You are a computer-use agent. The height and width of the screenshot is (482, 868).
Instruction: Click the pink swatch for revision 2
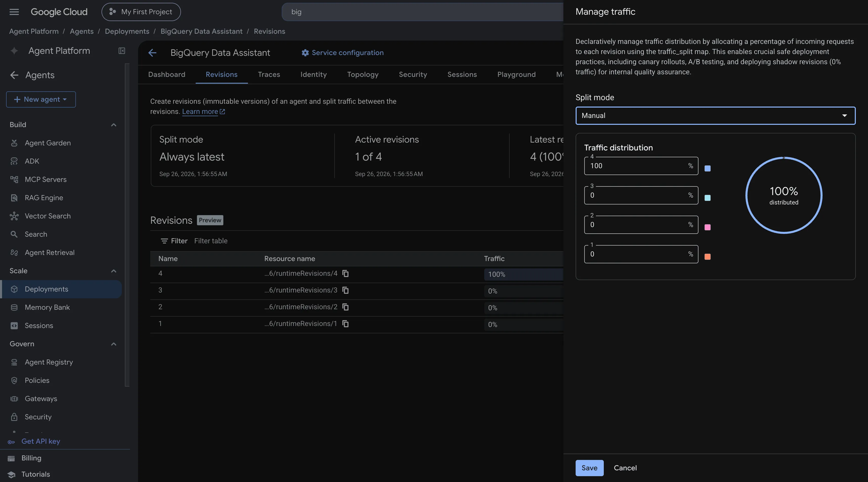(x=708, y=228)
